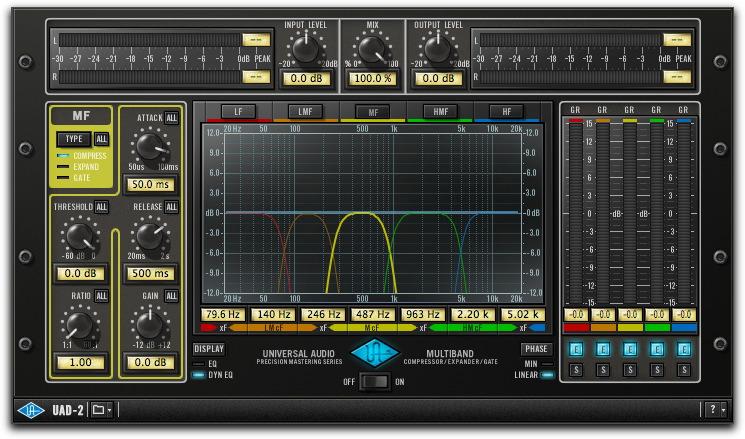Open the dropdown arrow beside the folder icon

click(x=110, y=410)
